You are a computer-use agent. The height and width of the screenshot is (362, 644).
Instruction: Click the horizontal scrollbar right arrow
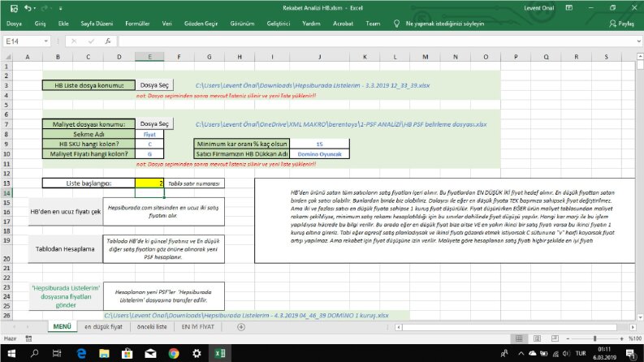coord(633,327)
